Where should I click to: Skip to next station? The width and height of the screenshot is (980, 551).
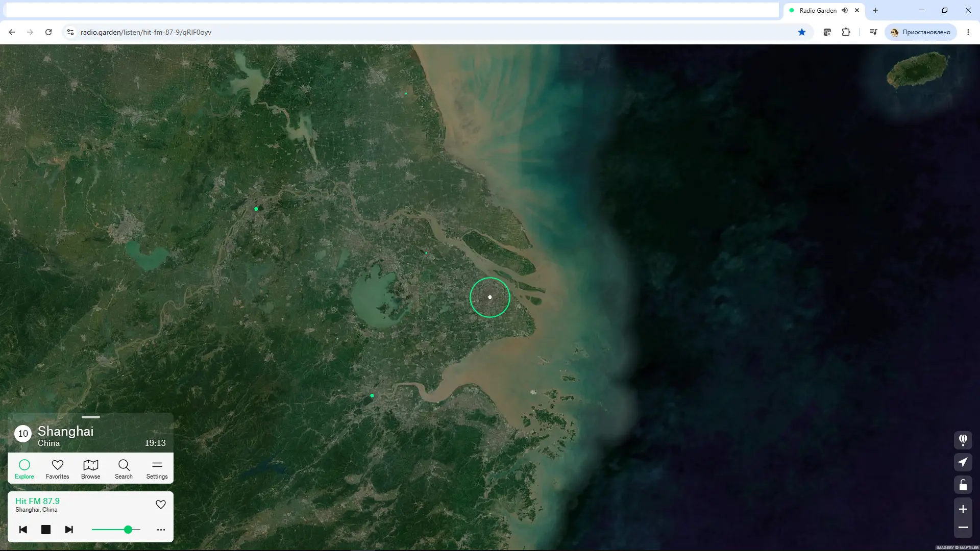coord(69,530)
